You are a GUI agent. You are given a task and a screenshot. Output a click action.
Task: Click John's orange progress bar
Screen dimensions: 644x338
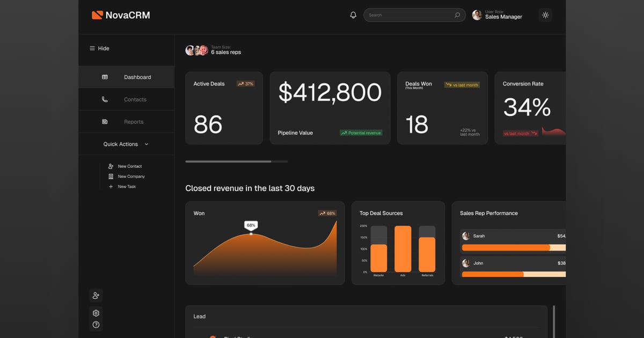pos(493,274)
